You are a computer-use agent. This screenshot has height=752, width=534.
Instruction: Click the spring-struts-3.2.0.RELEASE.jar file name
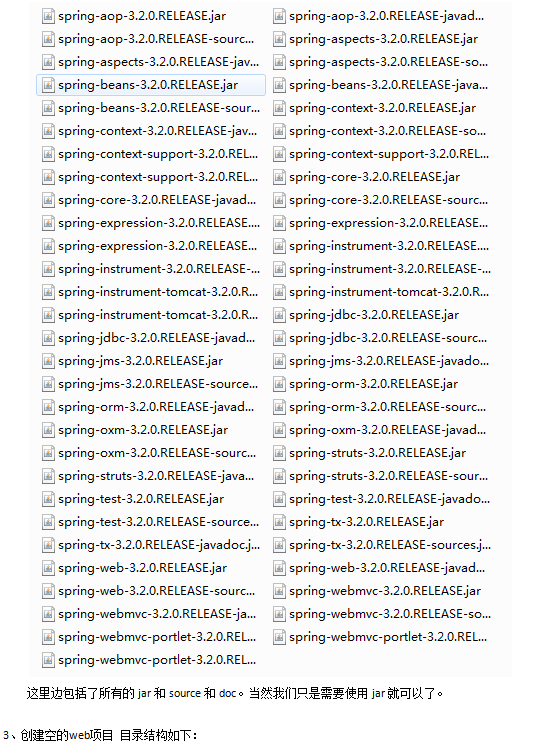point(377,453)
